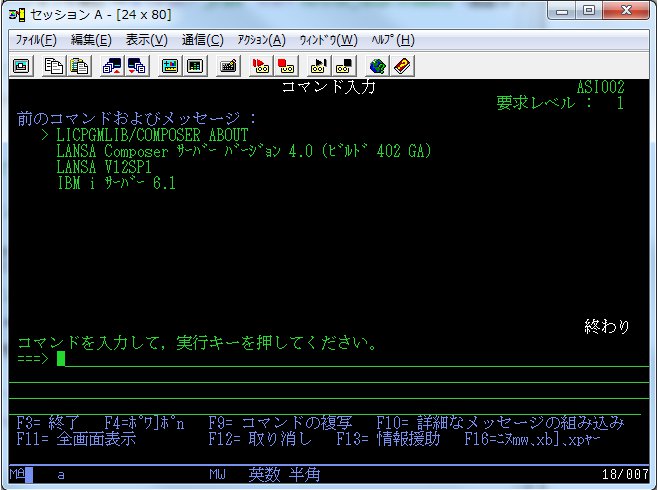Open the Keyboard setup toolbar icon
Image resolution: width=658 pixels, height=490 pixels.
[228, 66]
